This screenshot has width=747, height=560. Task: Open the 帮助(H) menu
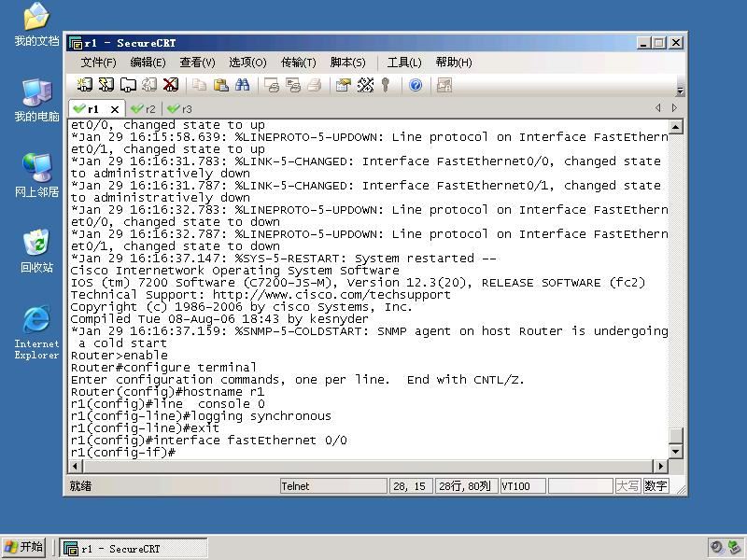tap(454, 63)
